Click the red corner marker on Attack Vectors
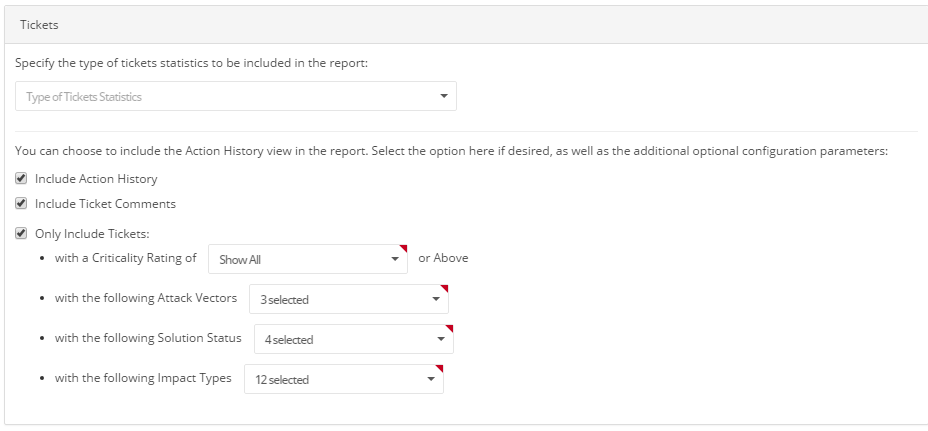 click(444, 289)
